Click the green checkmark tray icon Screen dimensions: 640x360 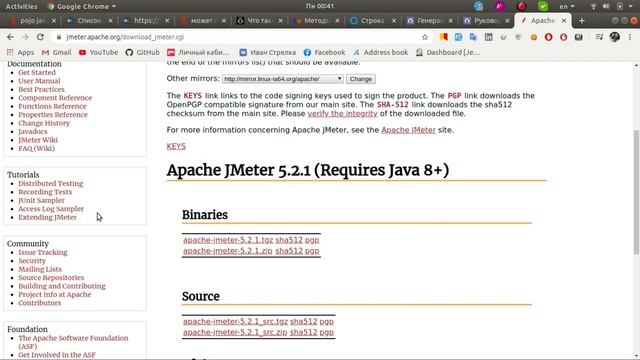pos(542,6)
